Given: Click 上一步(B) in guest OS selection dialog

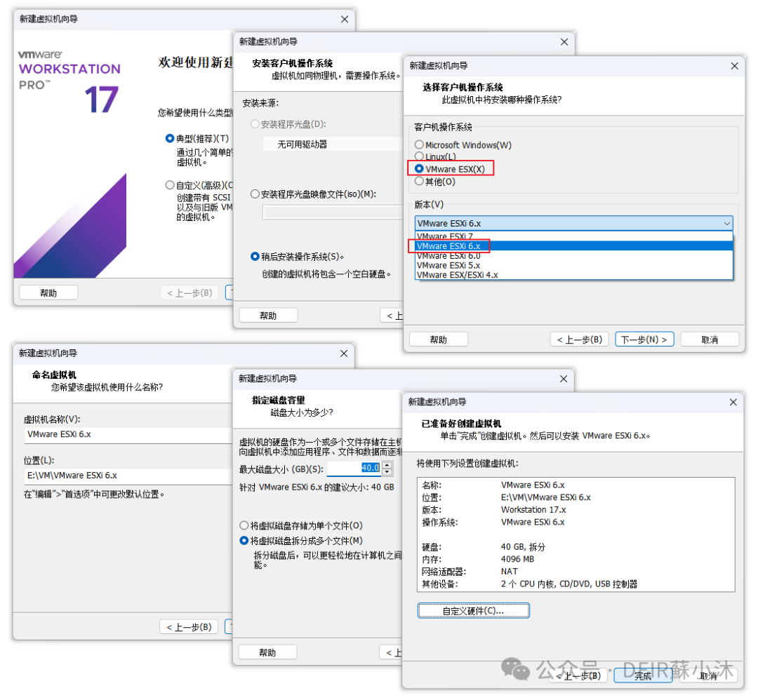Looking at the screenshot, I should point(580,339).
